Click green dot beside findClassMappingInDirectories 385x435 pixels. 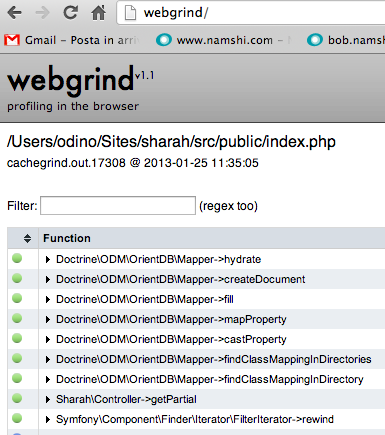(17, 358)
